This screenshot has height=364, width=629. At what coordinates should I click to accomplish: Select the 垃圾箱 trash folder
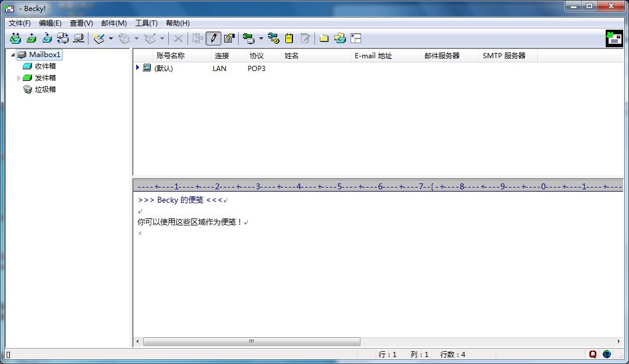(x=45, y=90)
